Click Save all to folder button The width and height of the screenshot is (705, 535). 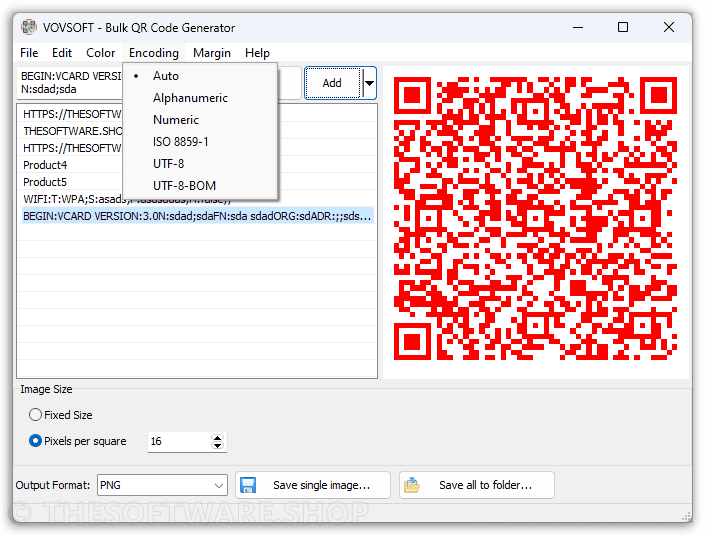[x=477, y=485]
